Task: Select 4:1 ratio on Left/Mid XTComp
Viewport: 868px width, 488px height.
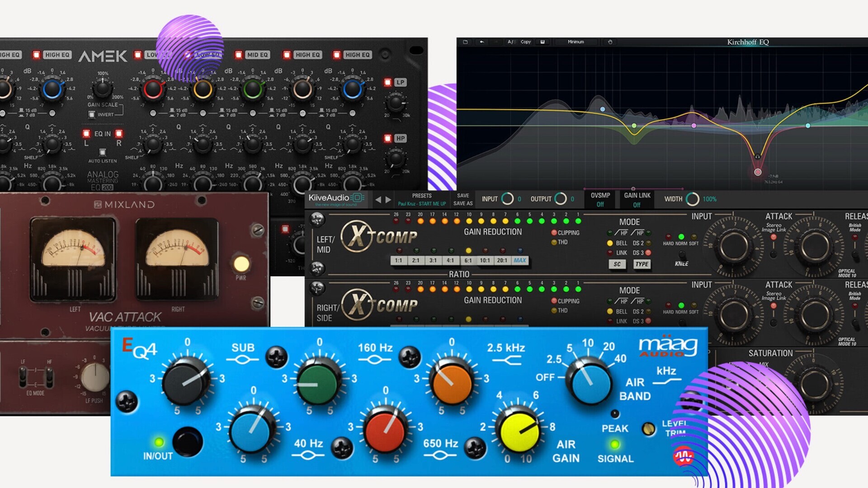Action: pyautogui.click(x=450, y=261)
